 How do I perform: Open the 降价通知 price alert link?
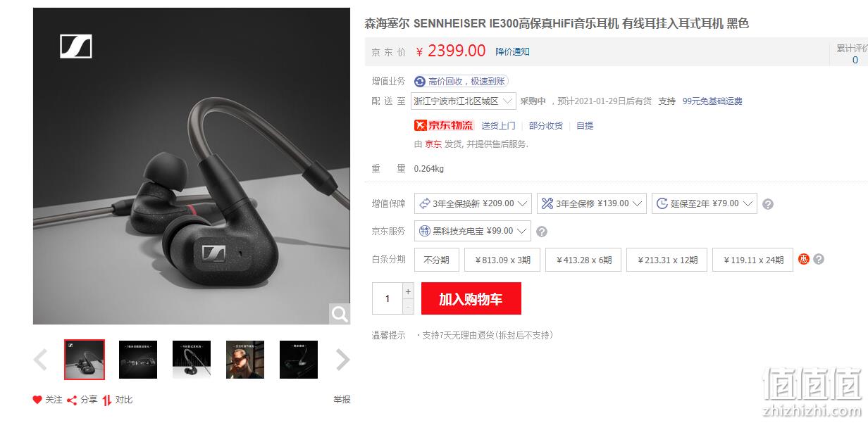coord(512,51)
